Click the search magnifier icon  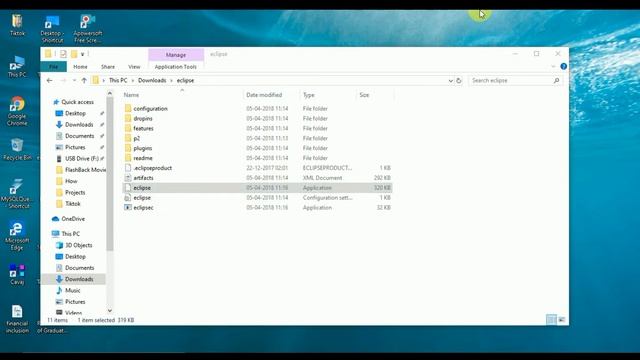click(556, 80)
